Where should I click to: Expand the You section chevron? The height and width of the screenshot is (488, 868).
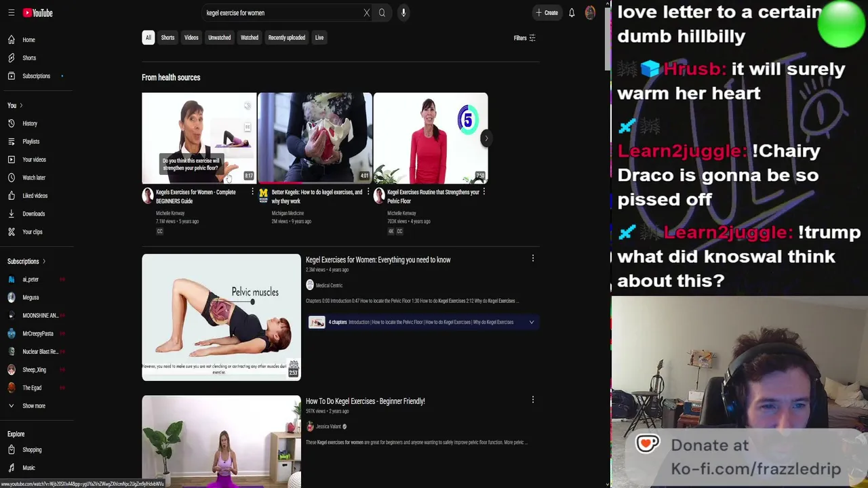pyautogui.click(x=21, y=106)
